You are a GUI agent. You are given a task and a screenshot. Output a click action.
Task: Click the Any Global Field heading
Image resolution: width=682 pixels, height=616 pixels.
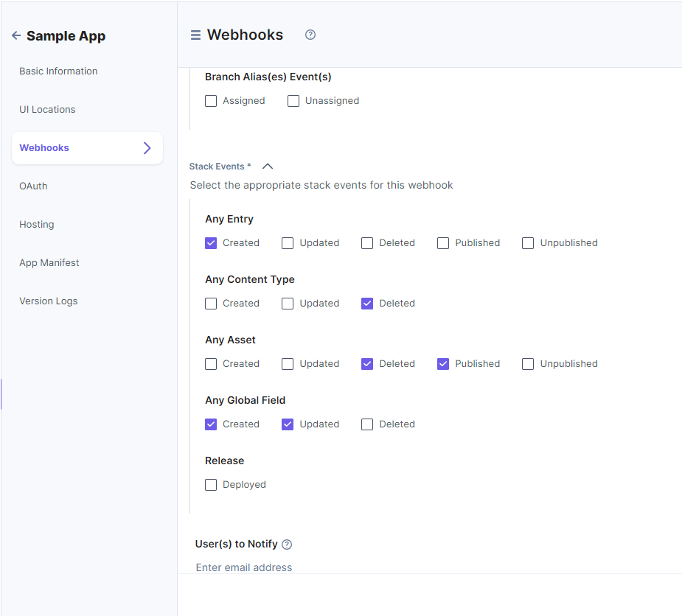tap(245, 400)
